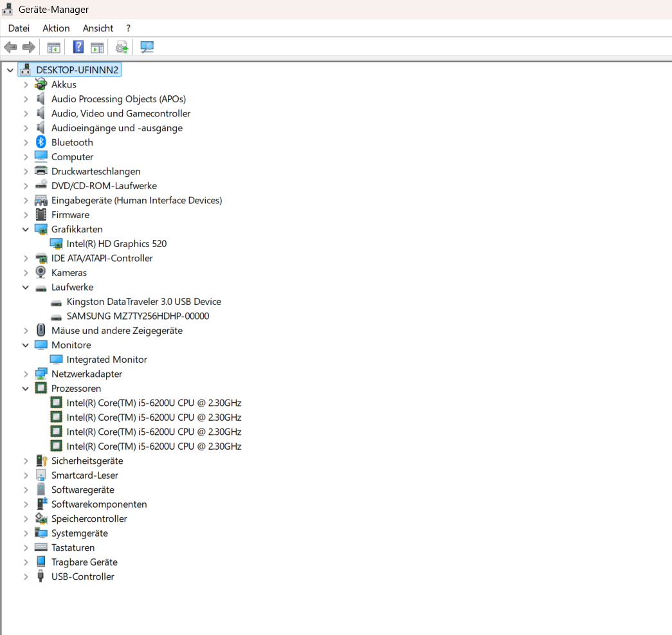672x635 pixels.
Task: Click the Firmware chip icon
Action: (41, 214)
